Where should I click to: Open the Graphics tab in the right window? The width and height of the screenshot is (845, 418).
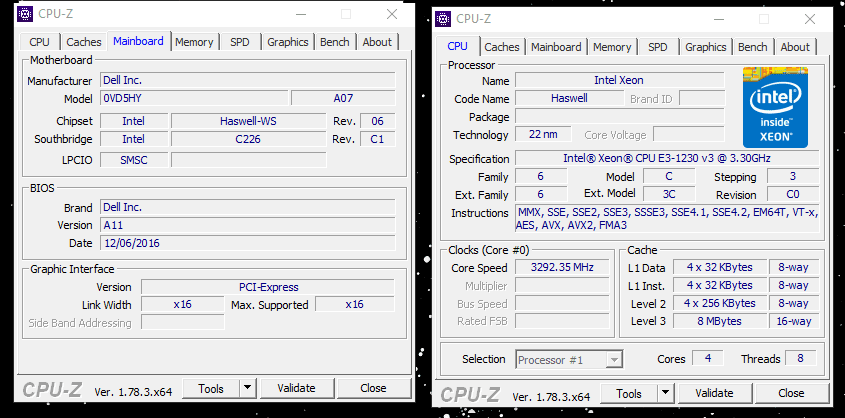pyautogui.click(x=706, y=47)
